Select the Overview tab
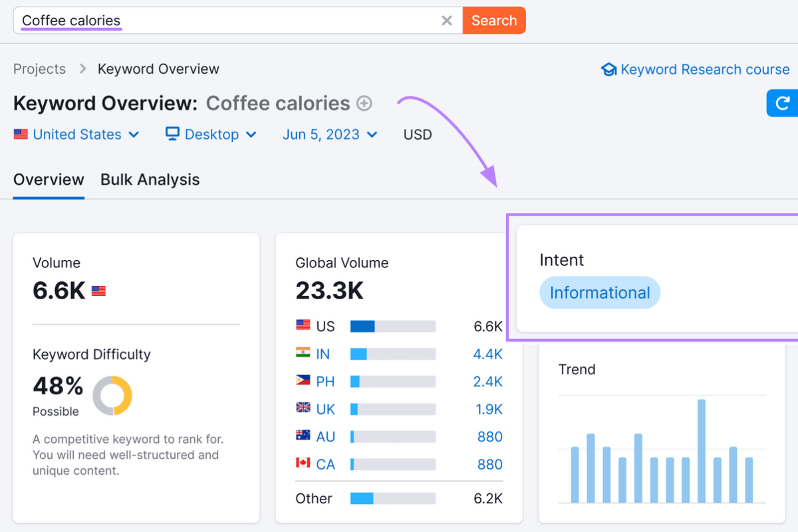This screenshot has height=532, width=798. 48,179
